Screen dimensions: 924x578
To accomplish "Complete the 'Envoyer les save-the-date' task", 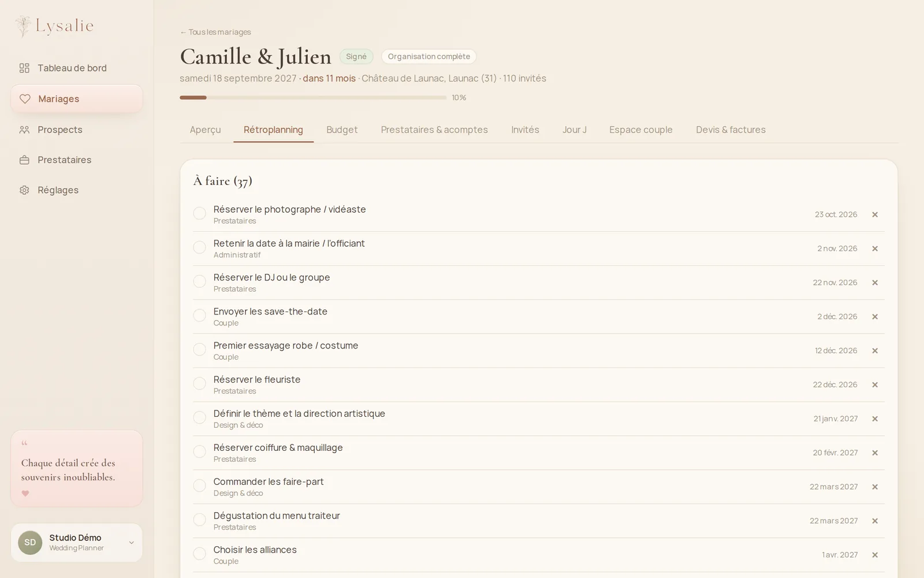I will tap(199, 316).
